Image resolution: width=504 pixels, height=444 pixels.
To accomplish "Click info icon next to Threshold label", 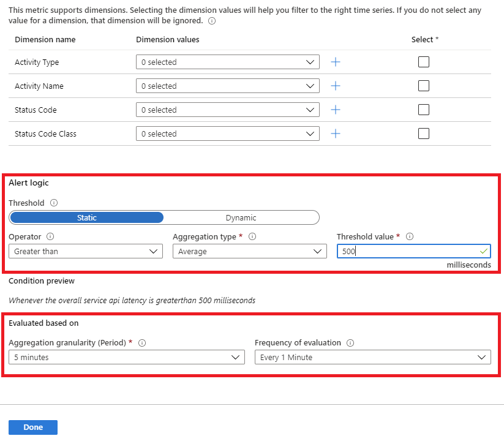I will tap(54, 203).
